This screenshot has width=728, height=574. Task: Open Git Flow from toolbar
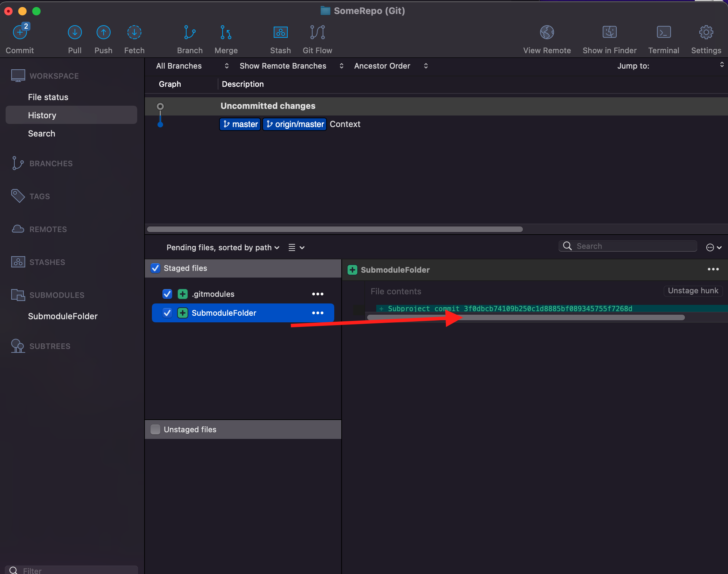[x=317, y=33]
